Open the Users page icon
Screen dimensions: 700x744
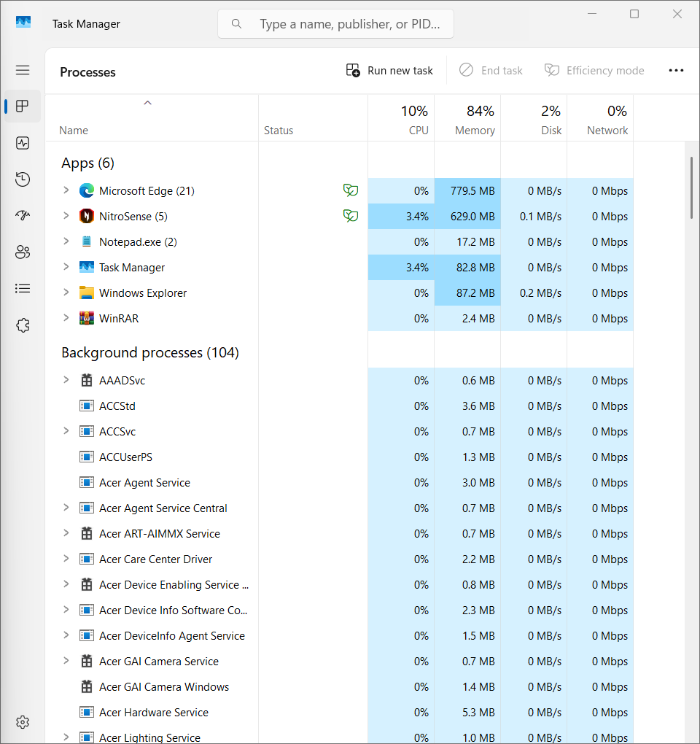point(23,252)
